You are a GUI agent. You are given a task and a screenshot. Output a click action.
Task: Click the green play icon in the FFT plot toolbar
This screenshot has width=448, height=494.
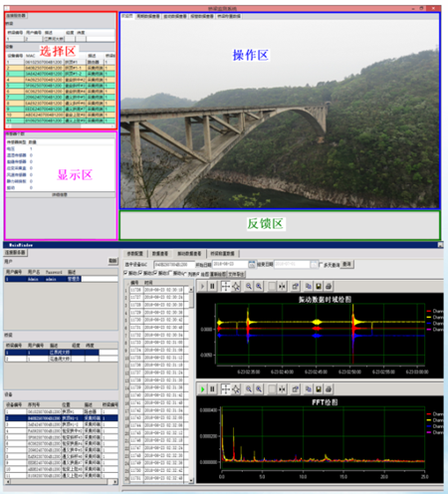point(203,389)
